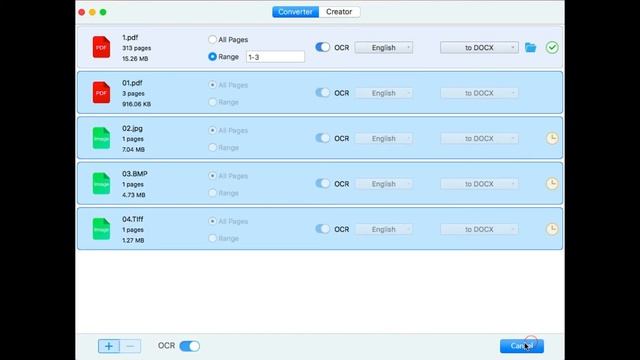Open 'to DOCX' format dropdown for 03.BMP

click(x=479, y=184)
